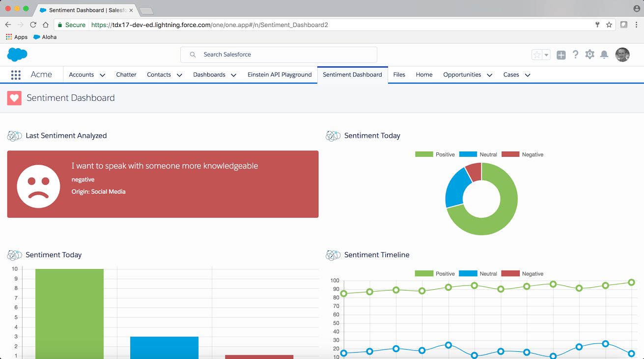Open the Dashboards tab
The width and height of the screenshot is (644, 359).
(x=209, y=75)
